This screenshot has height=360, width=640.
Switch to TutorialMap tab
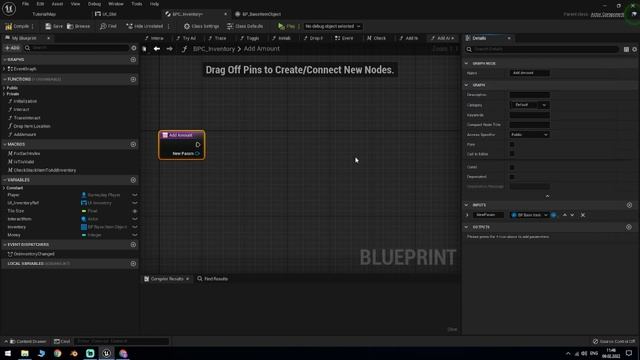point(44,14)
